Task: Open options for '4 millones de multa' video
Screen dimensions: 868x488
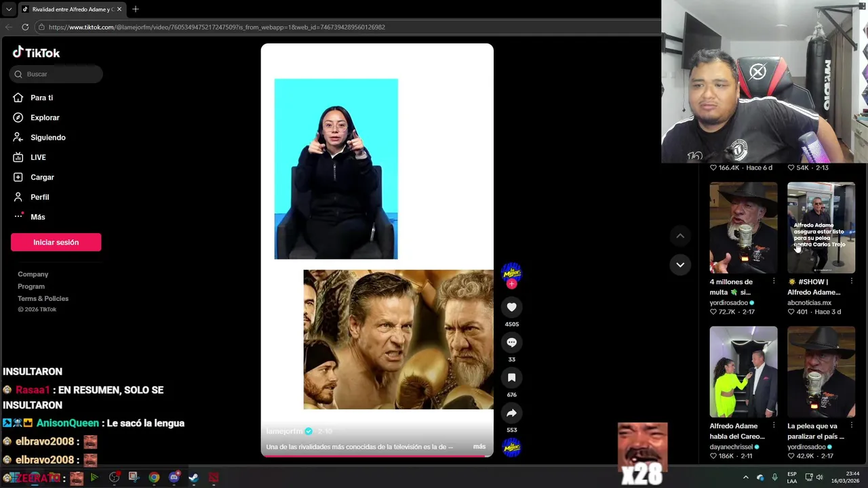Action: (x=774, y=281)
